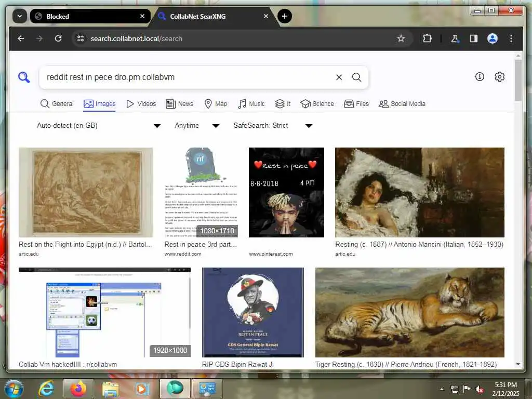Open the Rest in peace 3rd part thumbnail
The image size is (532, 399).
click(201, 192)
